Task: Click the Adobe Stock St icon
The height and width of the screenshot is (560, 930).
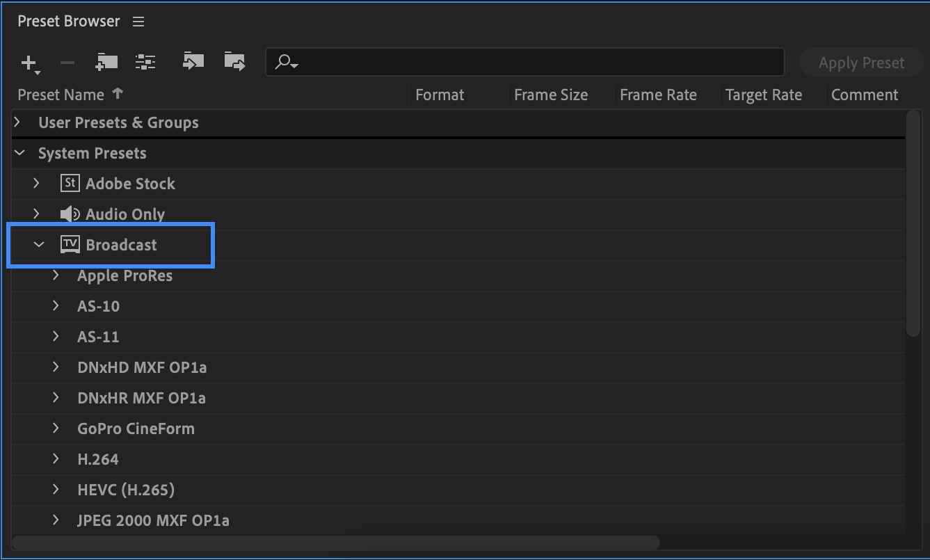Action: point(70,184)
